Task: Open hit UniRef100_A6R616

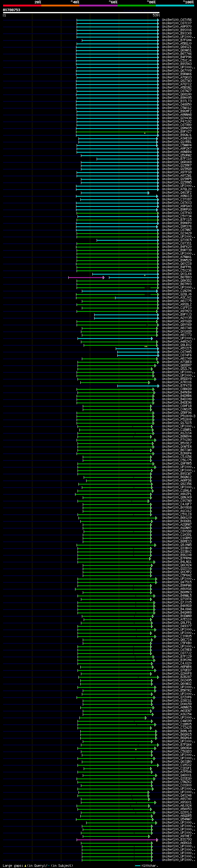Action: pyautogui.click(x=176, y=843)
